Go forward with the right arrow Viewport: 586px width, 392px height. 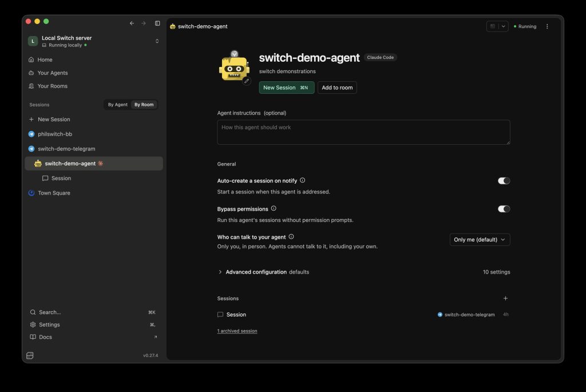(144, 23)
